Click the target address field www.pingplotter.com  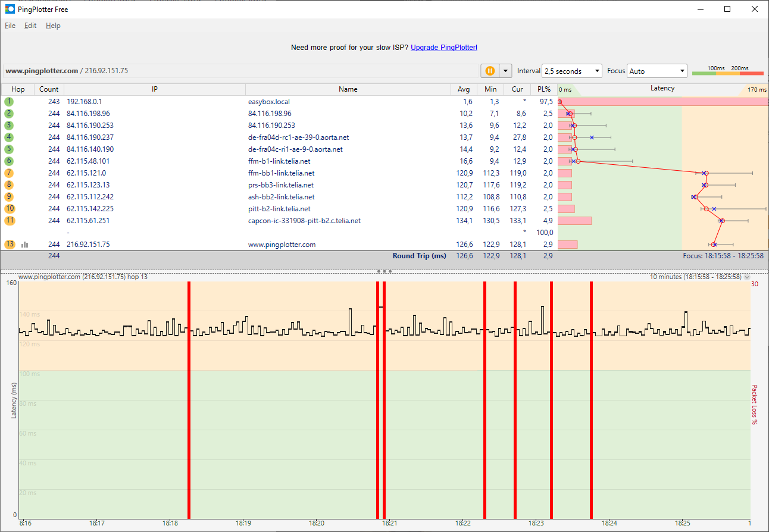(x=240, y=71)
